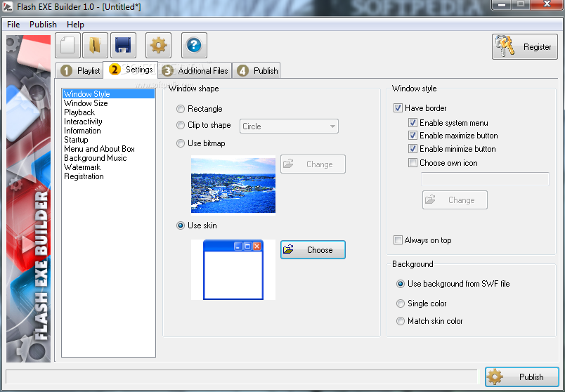Click the Save floppy disk icon
The width and height of the screenshot is (565, 392).
click(x=123, y=45)
